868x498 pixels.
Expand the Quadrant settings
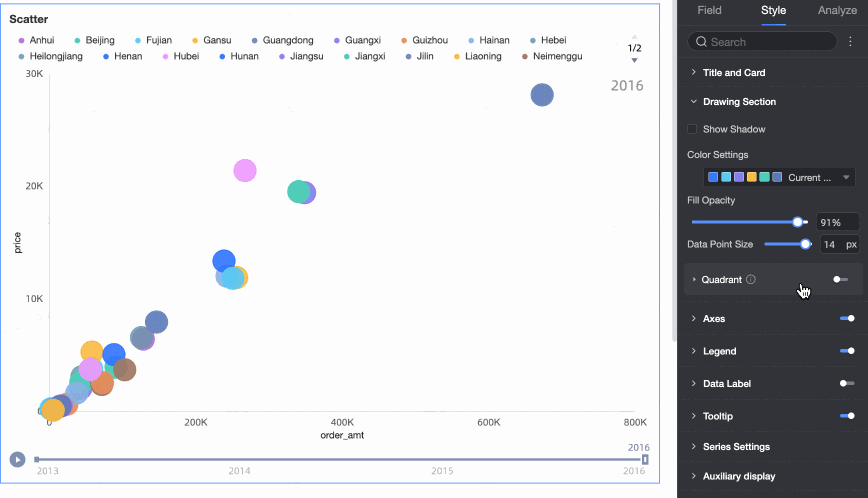pos(694,279)
